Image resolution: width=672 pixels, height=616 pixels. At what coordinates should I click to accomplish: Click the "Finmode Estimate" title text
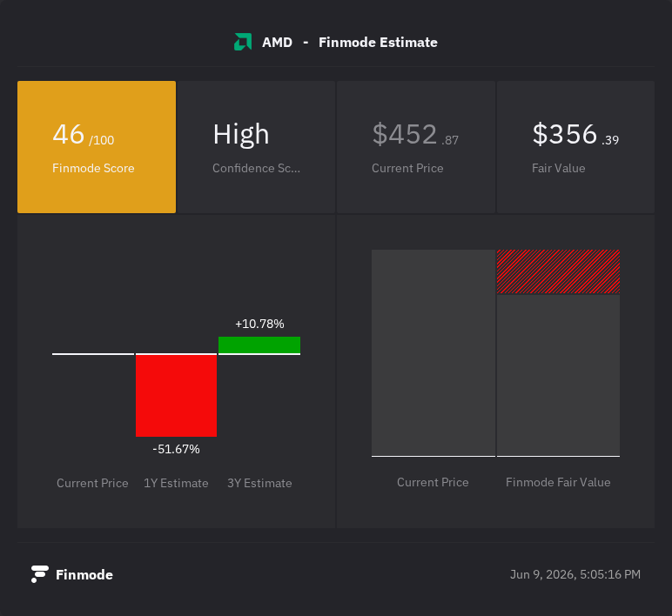click(x=378, y=43)
